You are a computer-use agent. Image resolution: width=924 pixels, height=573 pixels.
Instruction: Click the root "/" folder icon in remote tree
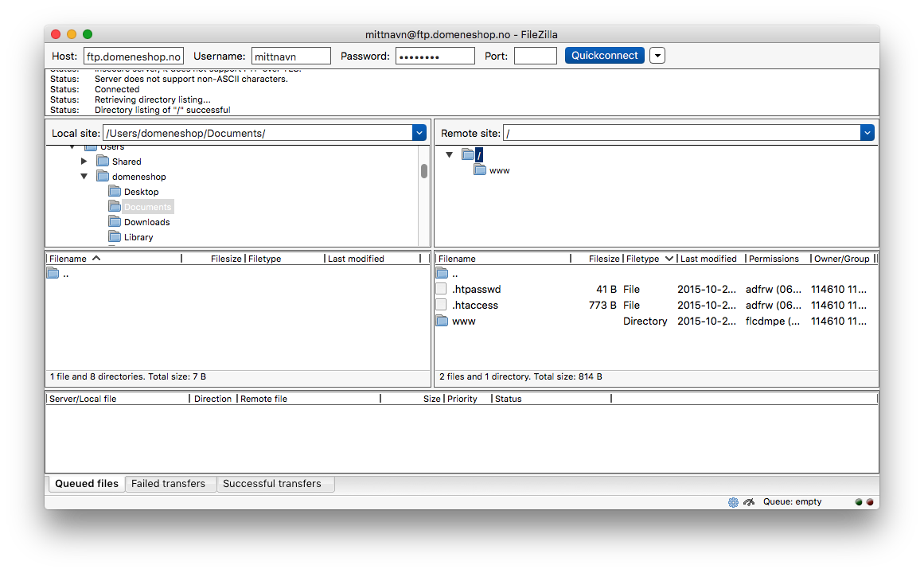(x=468, y=154)
